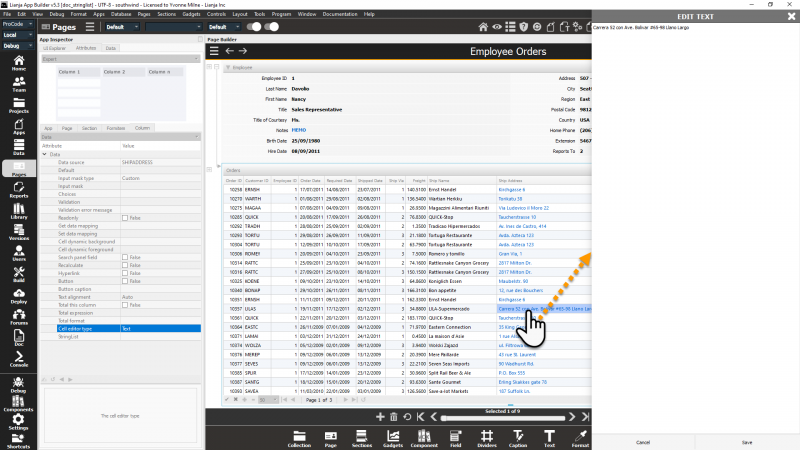
Task: Click the Format eyedropper icon
Action: point(580,439)
